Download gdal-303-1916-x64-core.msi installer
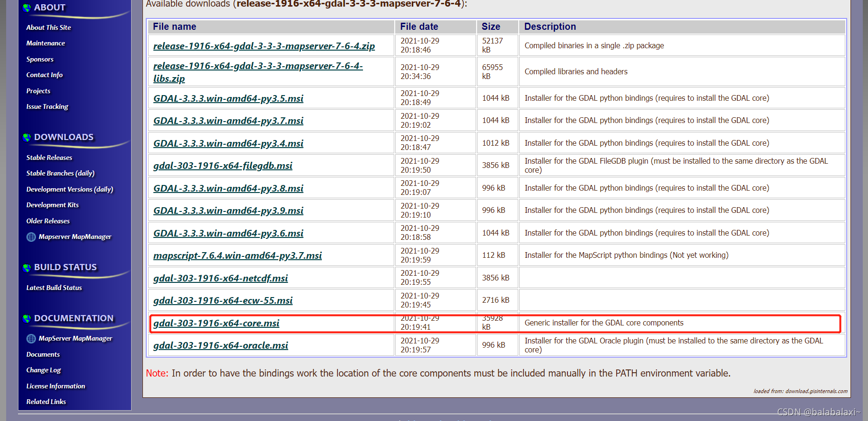Viewport: 868px width, 421px height. pos(216,323)
